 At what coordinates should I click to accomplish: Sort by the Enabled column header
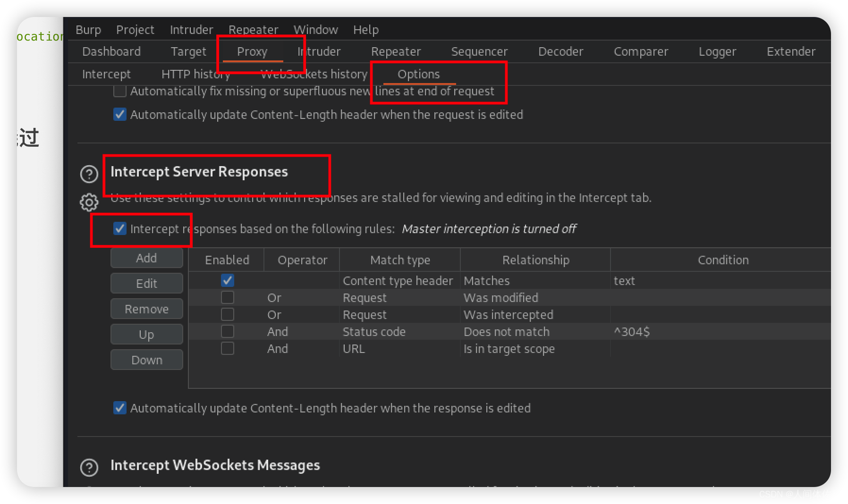(x=227, y=260)
